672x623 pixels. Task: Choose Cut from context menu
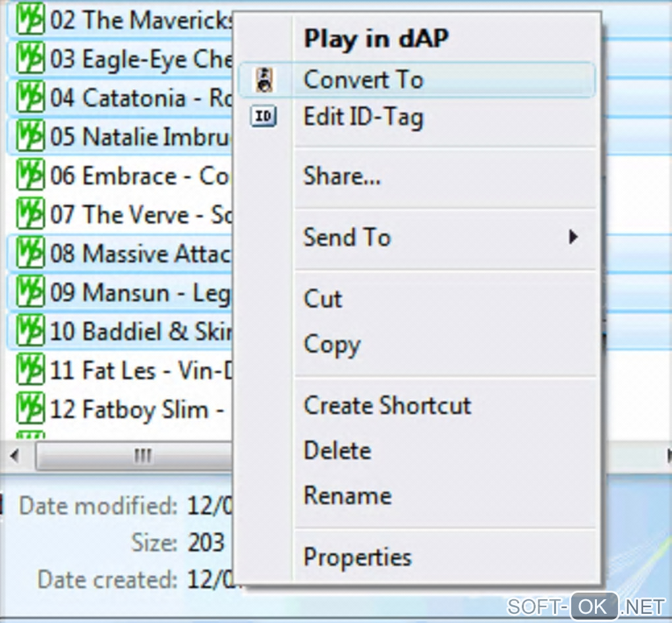tap(416, 299)
